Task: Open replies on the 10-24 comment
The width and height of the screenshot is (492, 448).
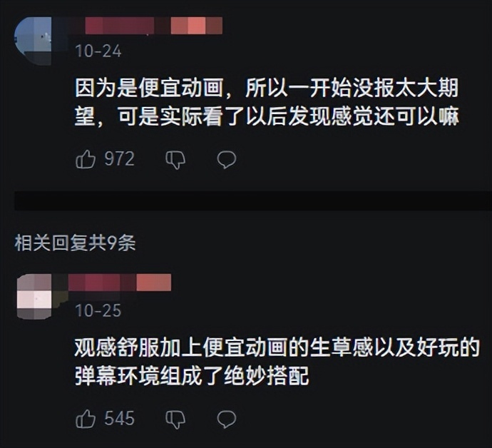Action: (227, 160)
